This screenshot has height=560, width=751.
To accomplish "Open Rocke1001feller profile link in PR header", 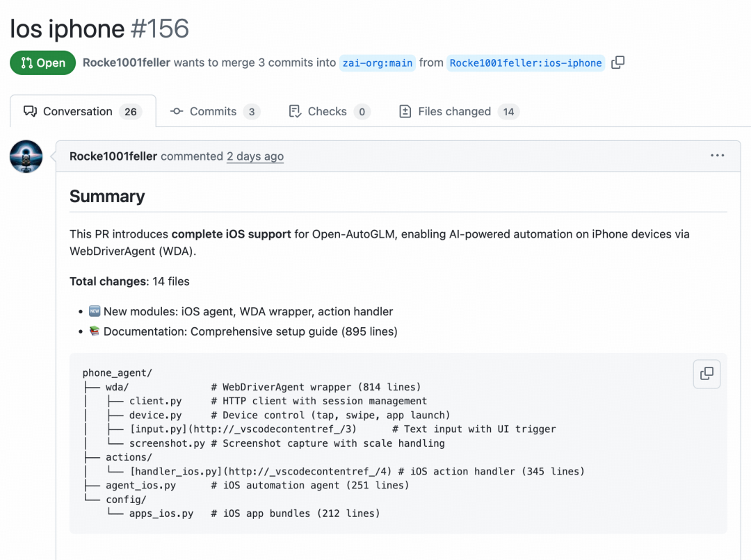I will [x=127, y=63].
